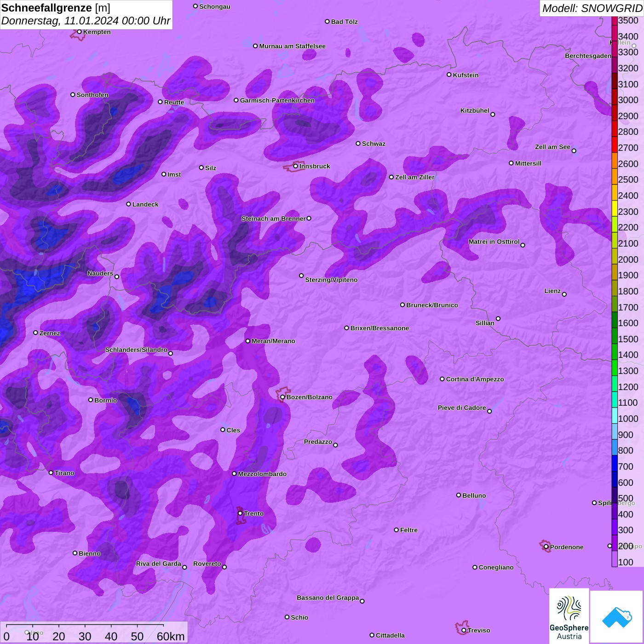Image resolution: width=644 pixels, height=644 pixels.
Task: Click the 'Landeck' label
Action: pyautogui.click(x=145, y=204)
